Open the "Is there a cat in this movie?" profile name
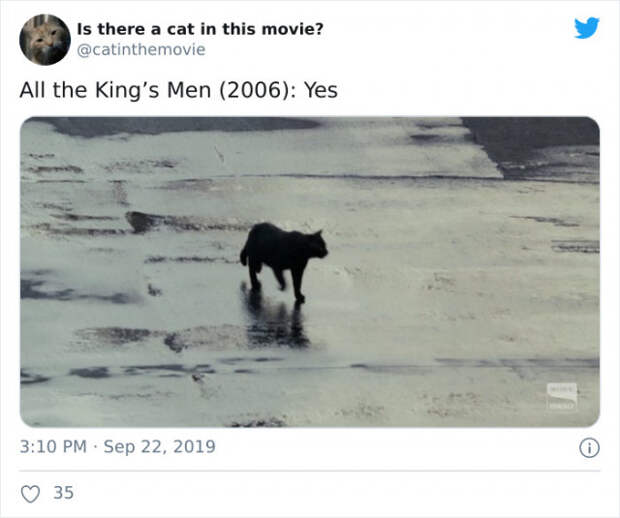This screenshot has height=518, width=620. click(200, 29)
